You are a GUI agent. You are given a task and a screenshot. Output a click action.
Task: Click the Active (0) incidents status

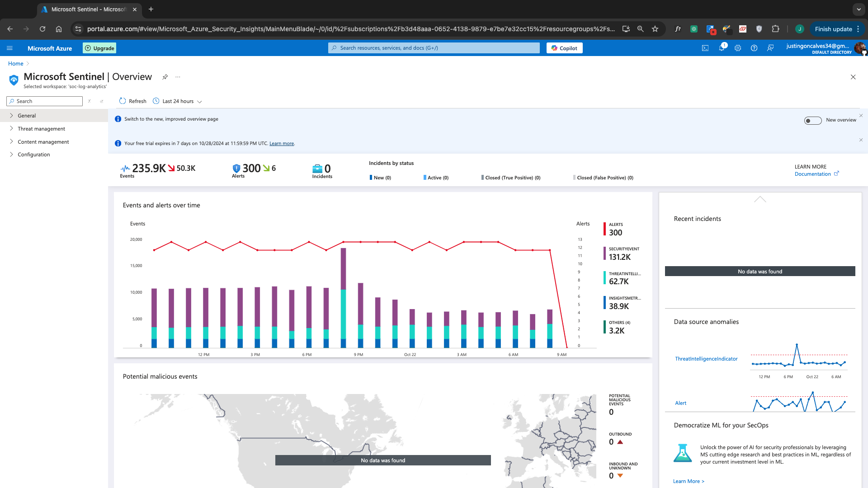point(436,178)
